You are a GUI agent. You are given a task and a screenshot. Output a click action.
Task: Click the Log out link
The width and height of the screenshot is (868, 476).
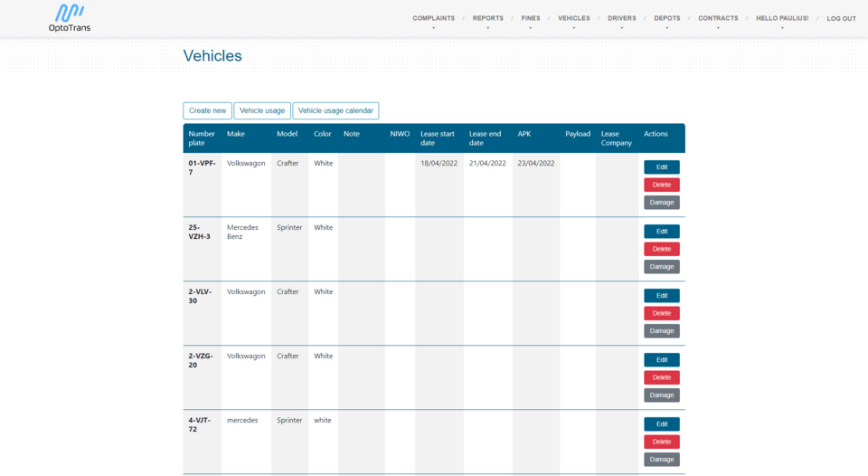click(841, 19)
